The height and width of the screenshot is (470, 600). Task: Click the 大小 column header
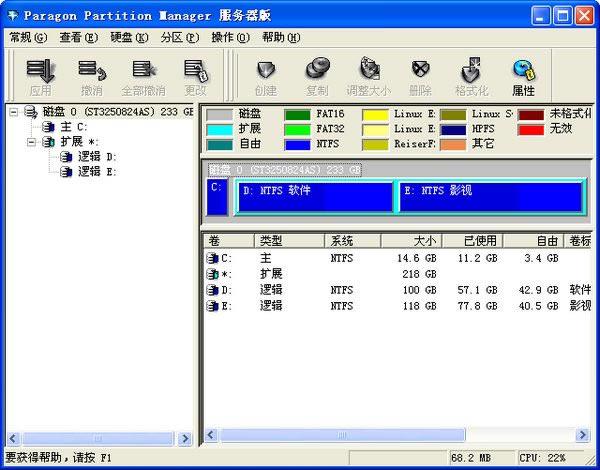[419, 241]
